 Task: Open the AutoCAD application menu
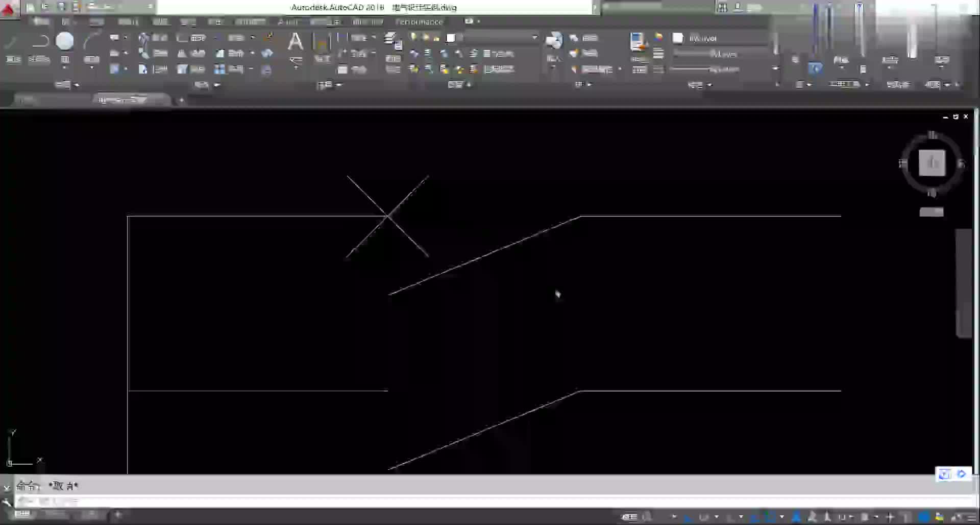tap(9, 9)
